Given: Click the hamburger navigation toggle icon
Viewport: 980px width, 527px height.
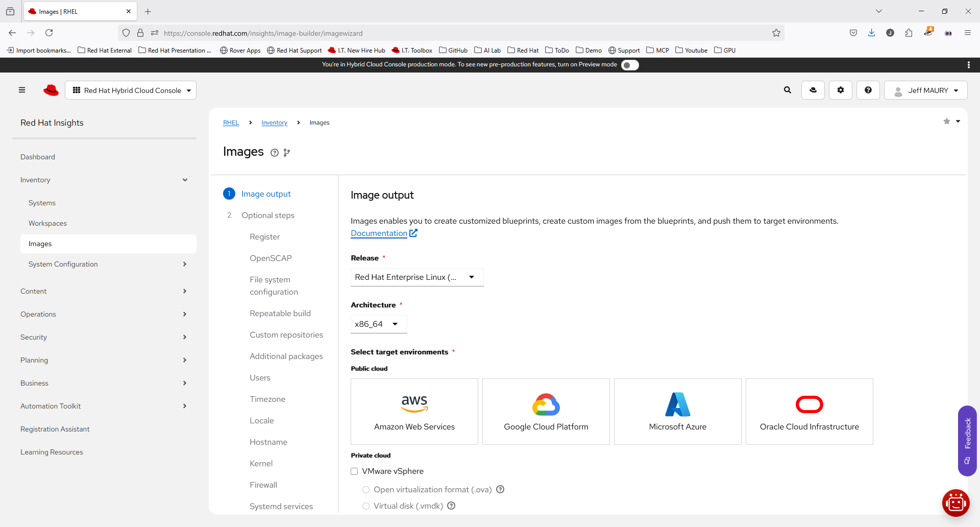Looking at the screenshot, I should [22, 90].
